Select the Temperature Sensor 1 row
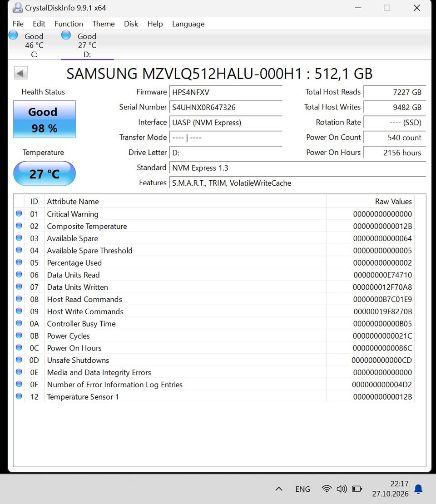The width and height of the screenshot is (436, 504). pyautogui.click(x=214, y=397)
